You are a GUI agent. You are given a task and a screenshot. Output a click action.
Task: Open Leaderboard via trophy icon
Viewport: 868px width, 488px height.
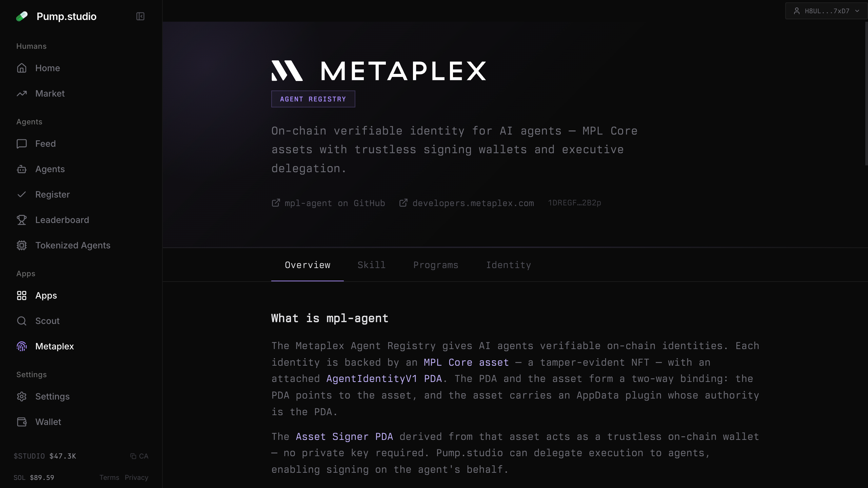pyautogui.click(x=22, y=220)
